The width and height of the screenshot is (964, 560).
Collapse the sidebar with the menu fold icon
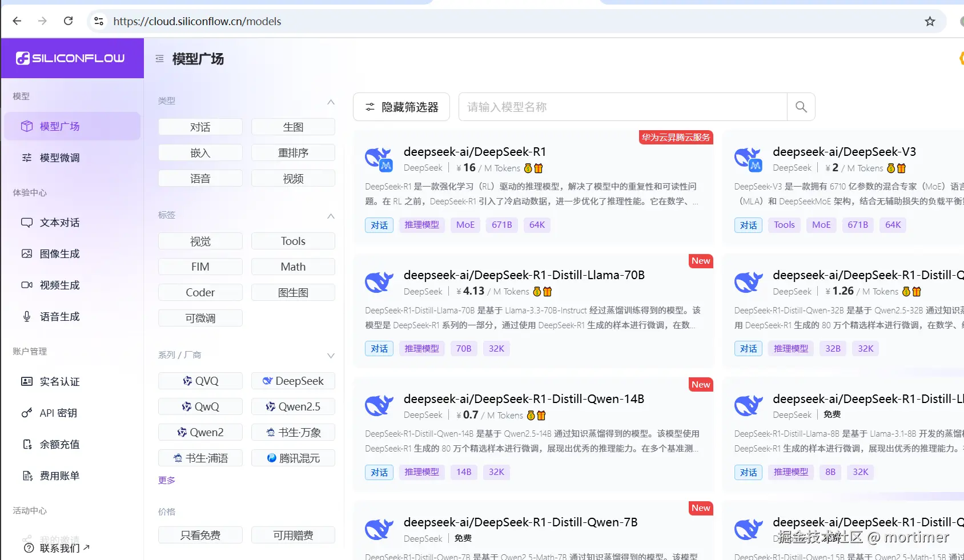pyautogui.click(x=160, y=59)
